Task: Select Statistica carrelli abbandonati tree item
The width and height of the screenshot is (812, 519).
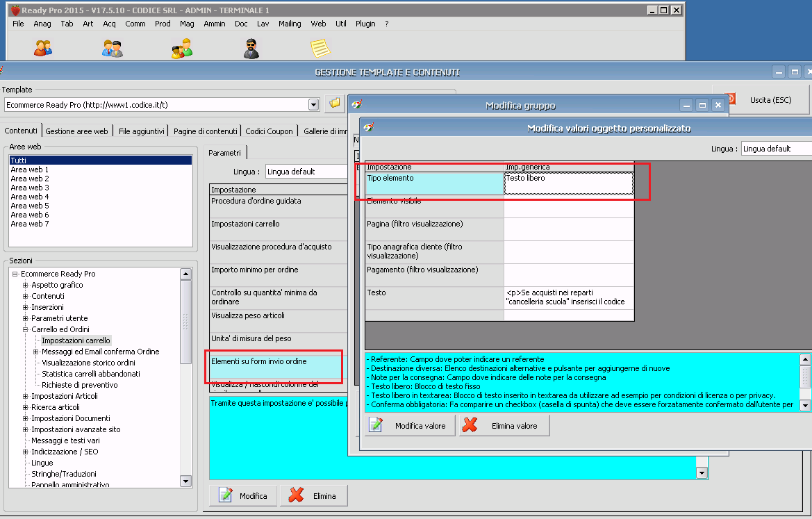Action: 90,374
